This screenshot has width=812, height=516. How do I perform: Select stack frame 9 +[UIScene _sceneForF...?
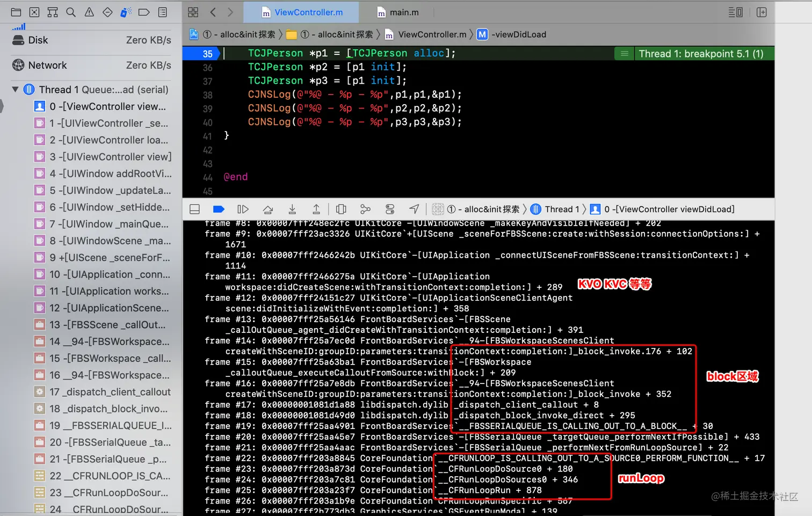102,258
